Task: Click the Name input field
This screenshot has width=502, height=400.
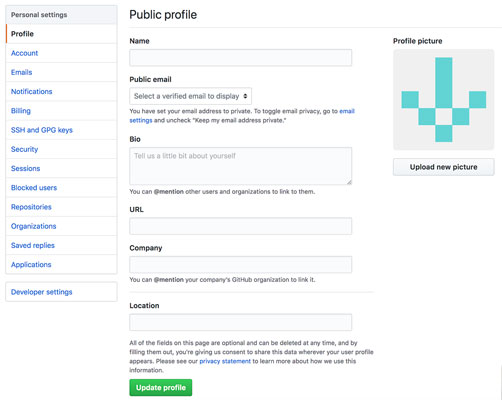Action: click(x=240, y=58)
